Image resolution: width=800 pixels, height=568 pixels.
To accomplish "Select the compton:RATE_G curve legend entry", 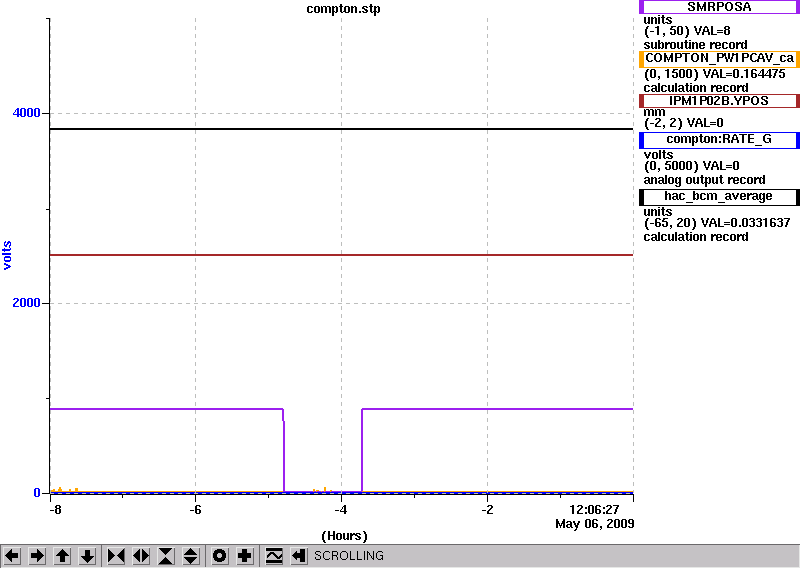I will click(x=719, y=140).
